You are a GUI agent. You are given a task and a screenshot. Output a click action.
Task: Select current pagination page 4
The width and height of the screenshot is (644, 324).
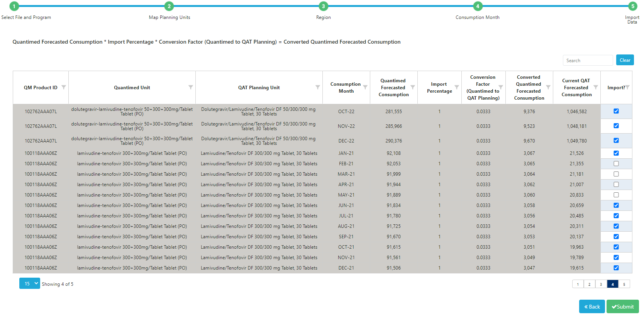(x=613, y=284)
